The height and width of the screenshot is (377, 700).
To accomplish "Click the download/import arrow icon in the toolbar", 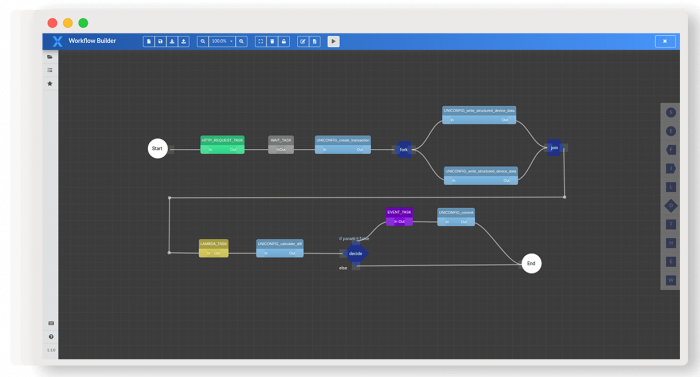I will (172, 42).
